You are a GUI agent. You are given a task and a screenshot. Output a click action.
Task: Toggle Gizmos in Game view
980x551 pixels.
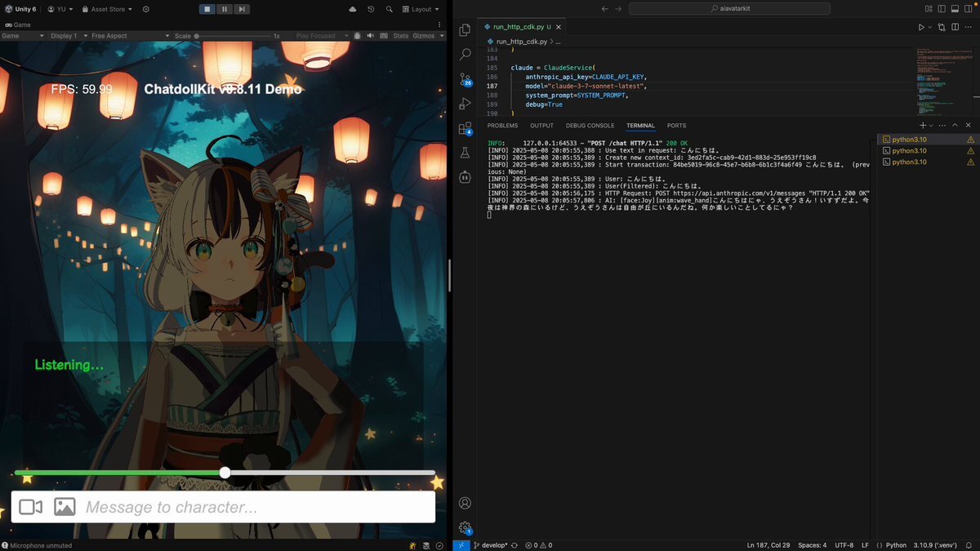tap(423, 36)
